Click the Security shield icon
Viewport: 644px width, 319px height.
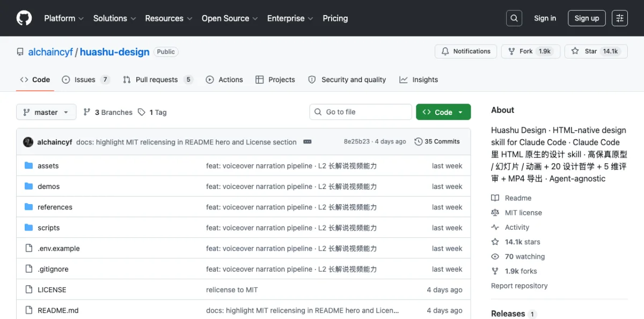312,79
